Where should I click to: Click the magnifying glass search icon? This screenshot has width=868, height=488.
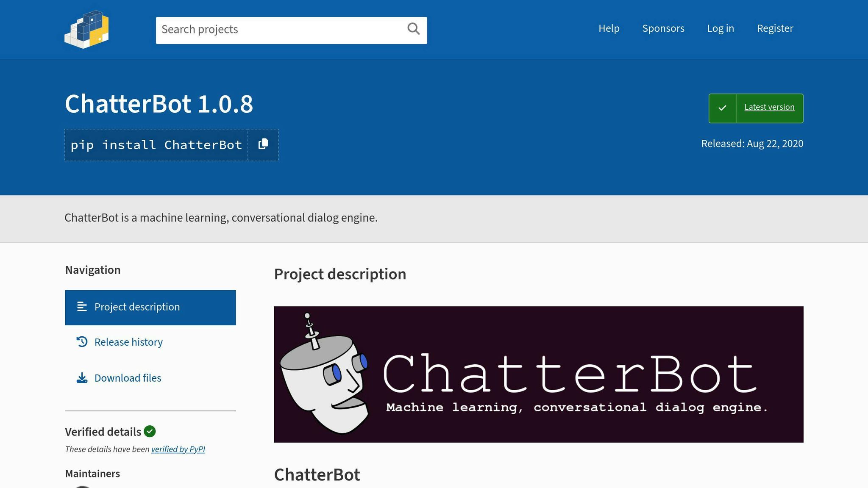[x=413, y=29]
